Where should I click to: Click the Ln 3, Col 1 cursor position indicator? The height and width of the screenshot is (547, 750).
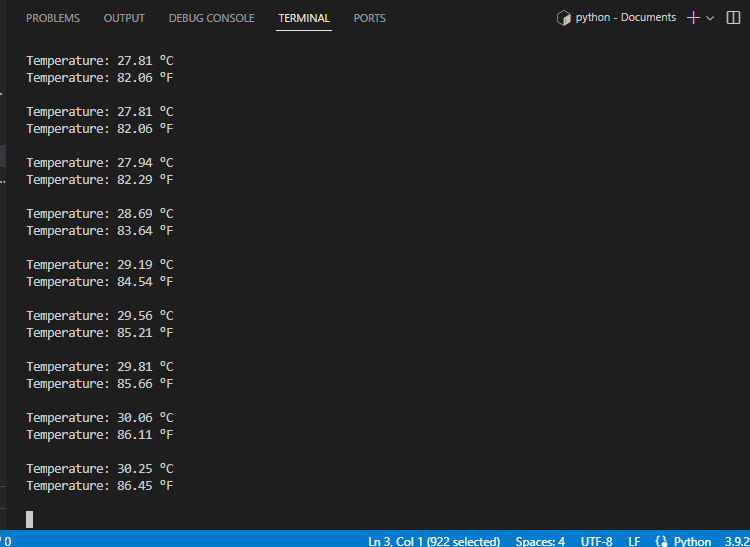click(x=434, y=541)
